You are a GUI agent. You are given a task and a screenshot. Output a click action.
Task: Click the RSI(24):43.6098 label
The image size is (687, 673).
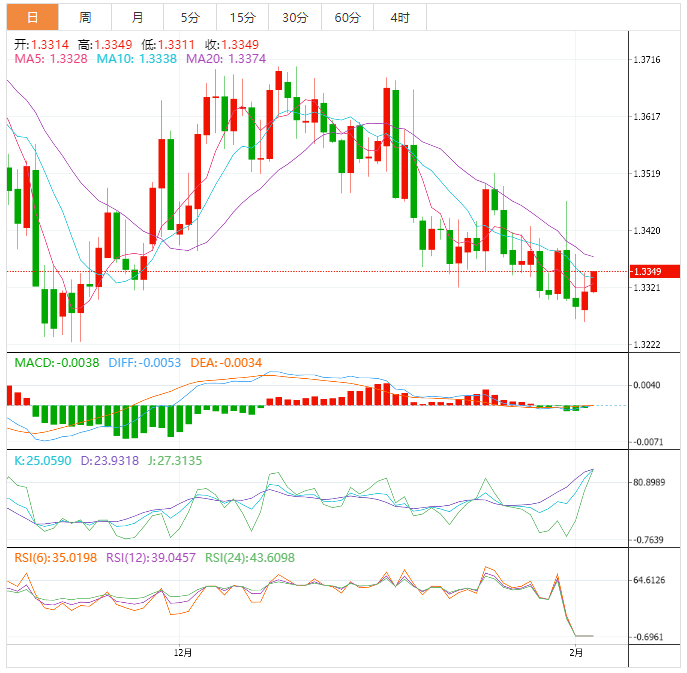pos(250,558)
